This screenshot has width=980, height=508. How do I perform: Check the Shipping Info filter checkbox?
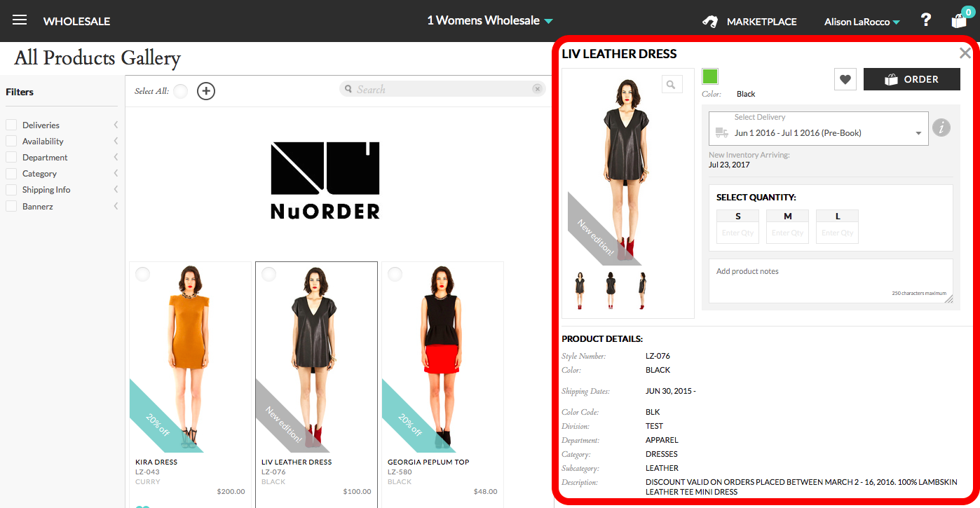(x=11, y=189)
